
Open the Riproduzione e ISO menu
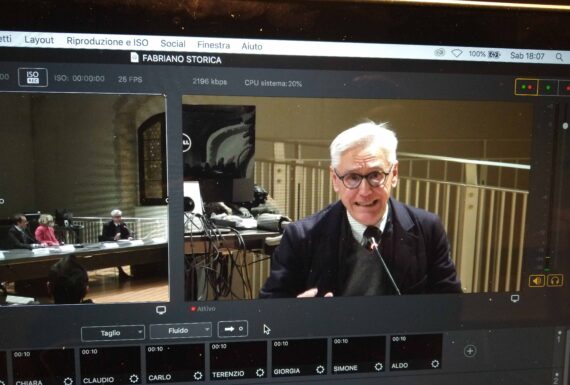(x=107, y=42)
